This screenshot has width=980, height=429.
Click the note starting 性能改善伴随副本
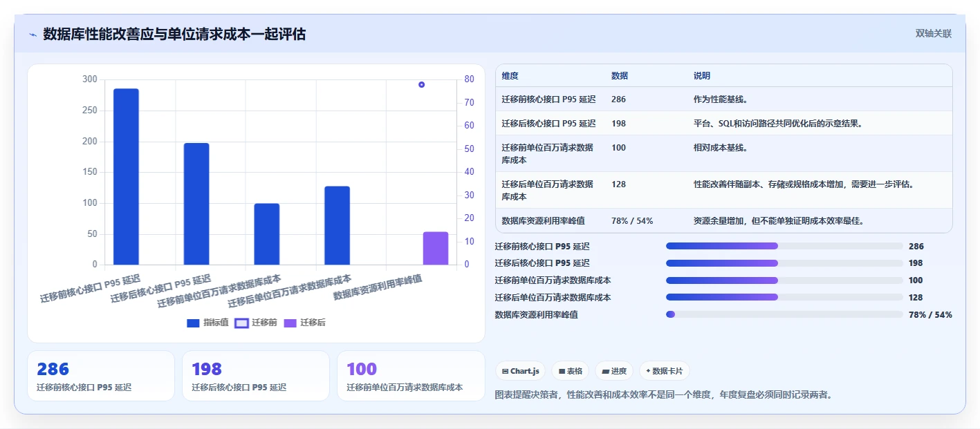[804, 184]
